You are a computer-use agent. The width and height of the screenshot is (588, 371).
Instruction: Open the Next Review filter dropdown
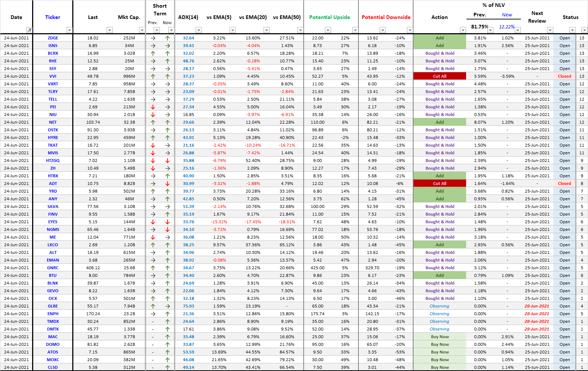(x=550, y=30)
